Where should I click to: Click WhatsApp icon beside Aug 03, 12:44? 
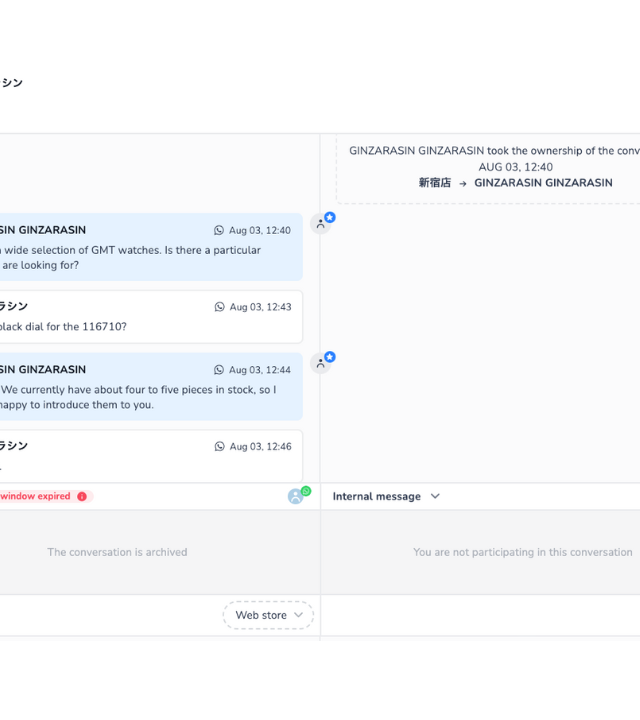pos(219,370)
